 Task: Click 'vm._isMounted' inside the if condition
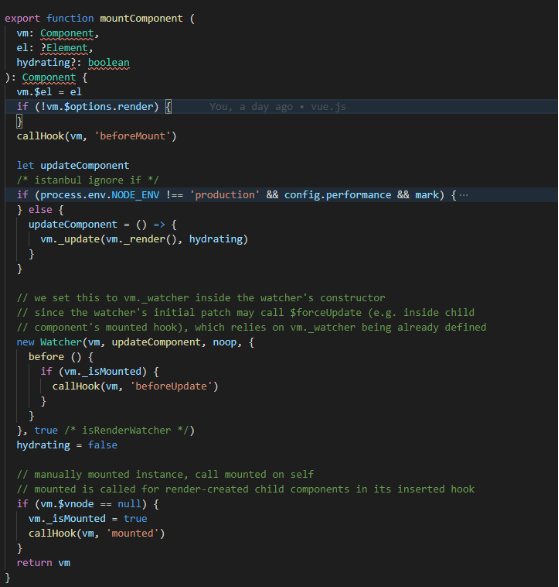pos(103,372)
